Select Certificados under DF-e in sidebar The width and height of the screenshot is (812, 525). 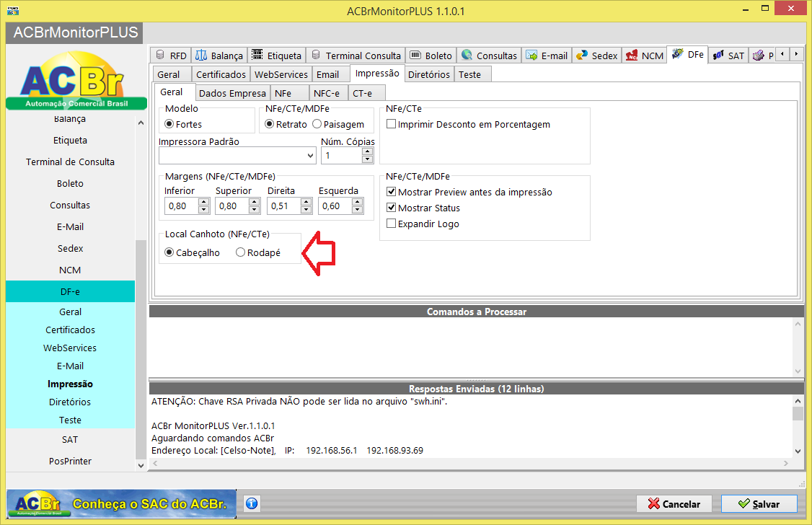[71, 330]
